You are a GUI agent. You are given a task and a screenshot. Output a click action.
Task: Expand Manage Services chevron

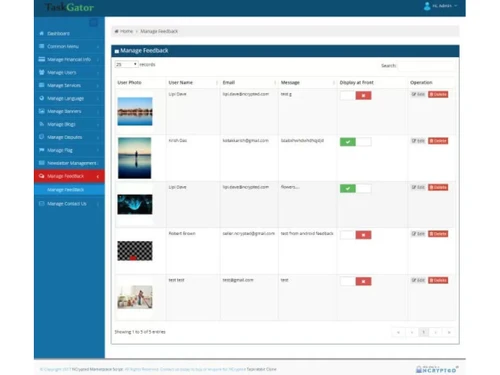pyautogui.click(x=98, y=86)
